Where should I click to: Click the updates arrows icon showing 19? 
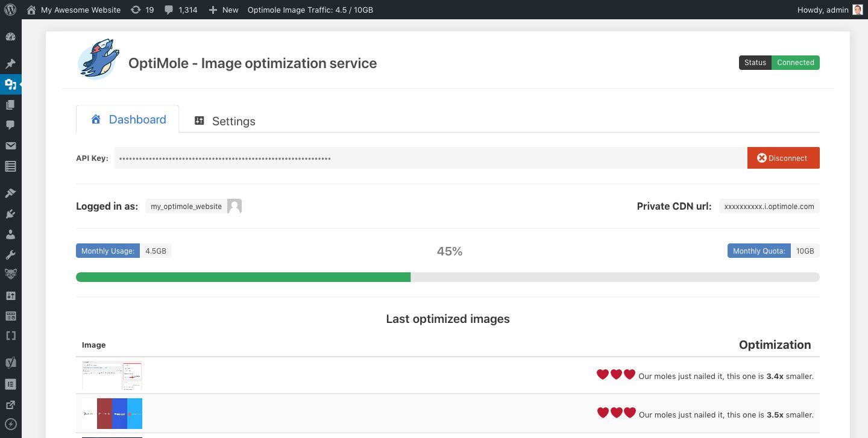pyautogui.click(x=142, y=10)
